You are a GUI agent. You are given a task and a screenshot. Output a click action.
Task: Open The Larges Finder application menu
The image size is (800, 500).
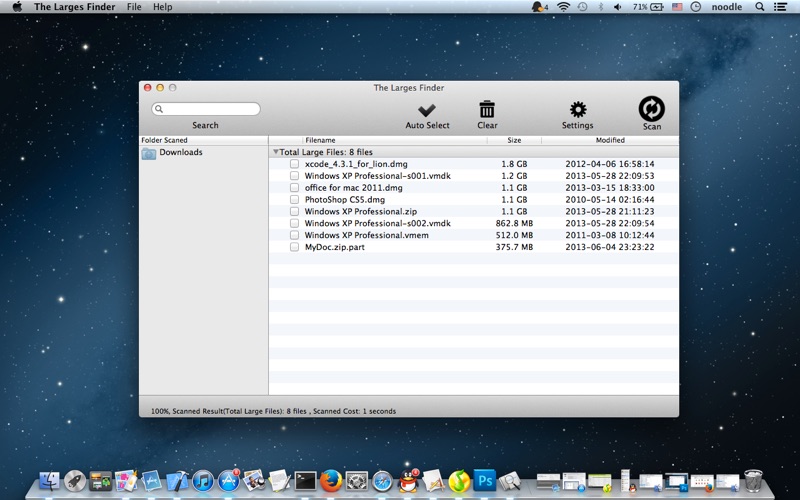(74, 7)
